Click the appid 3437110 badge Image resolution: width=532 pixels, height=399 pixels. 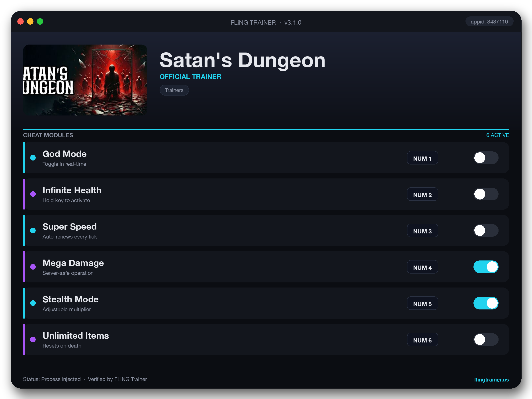pyautogui.click(x=489, y=22)
